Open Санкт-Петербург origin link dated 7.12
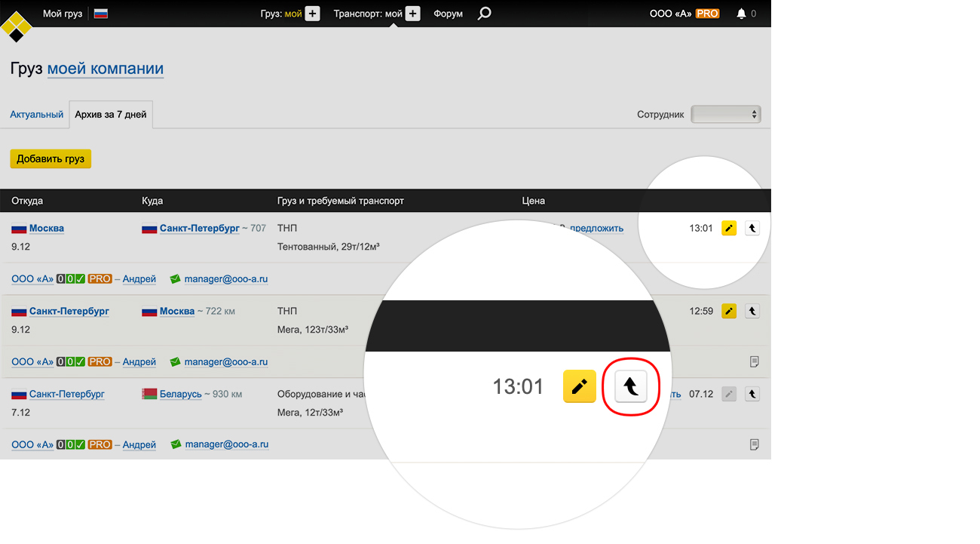980x544 pixels. [67, 395]
